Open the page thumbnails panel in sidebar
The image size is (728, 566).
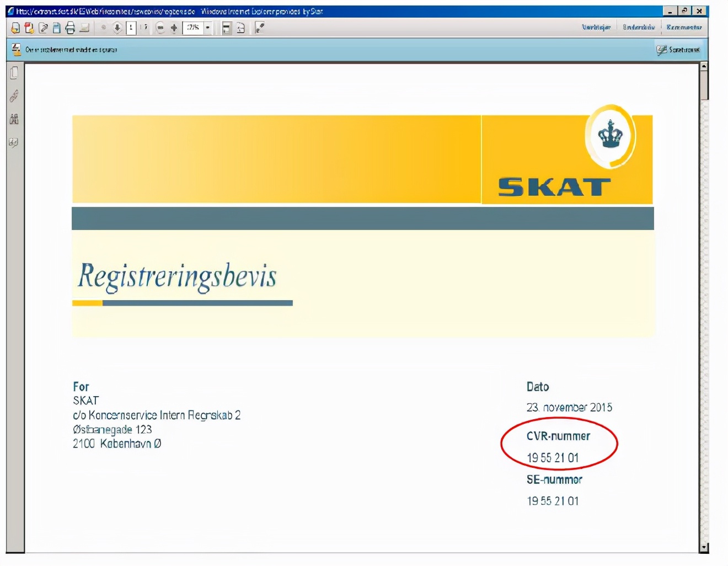point(14,73)
